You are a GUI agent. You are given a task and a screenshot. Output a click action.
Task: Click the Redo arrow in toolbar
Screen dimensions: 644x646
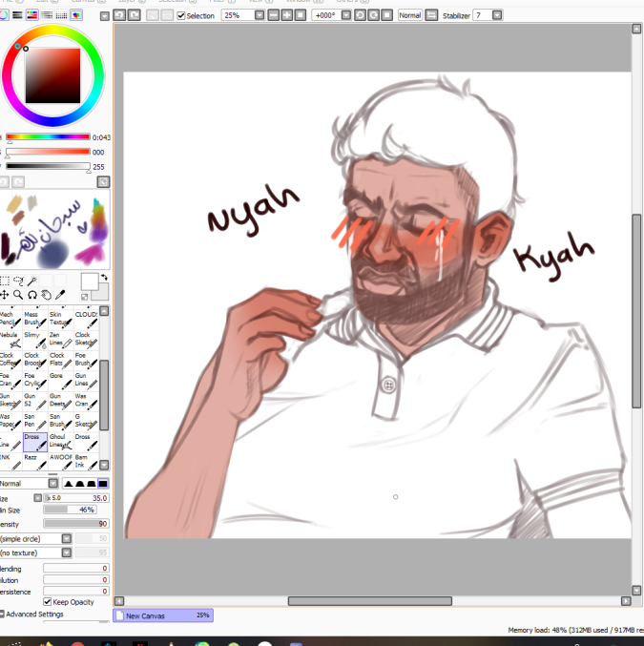click(x=135, y=15)
